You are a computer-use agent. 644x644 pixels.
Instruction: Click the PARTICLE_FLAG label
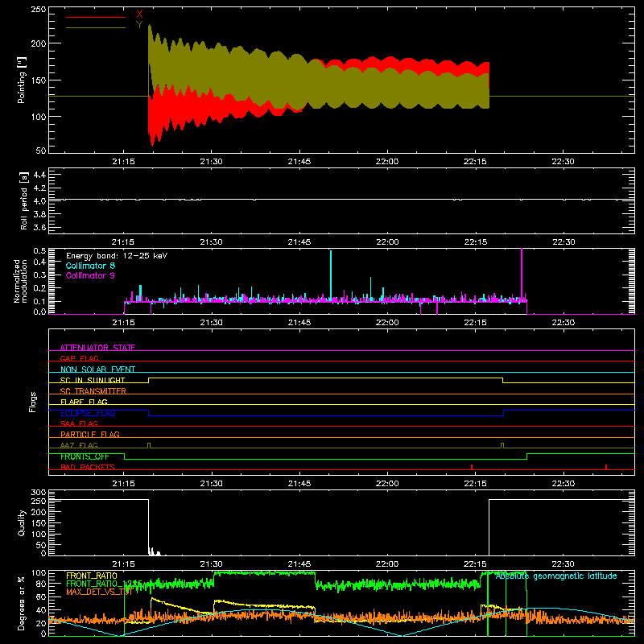click(x=90, y=434)
